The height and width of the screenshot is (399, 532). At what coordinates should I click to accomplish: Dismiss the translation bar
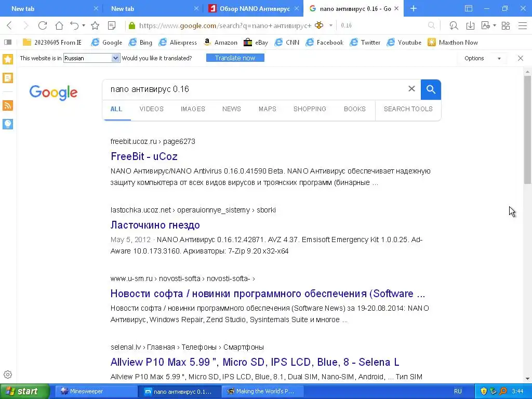pyautogui.click(x=521, y=58)
